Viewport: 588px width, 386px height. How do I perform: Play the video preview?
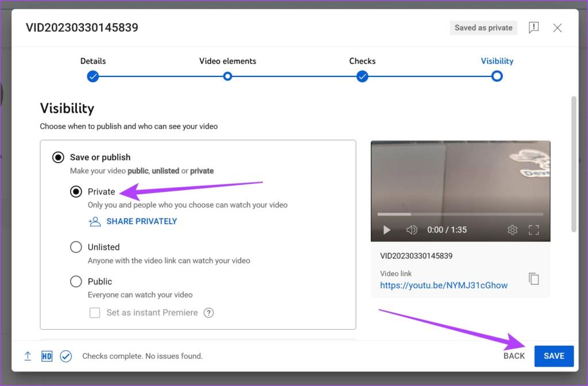(x=386, y=230)
